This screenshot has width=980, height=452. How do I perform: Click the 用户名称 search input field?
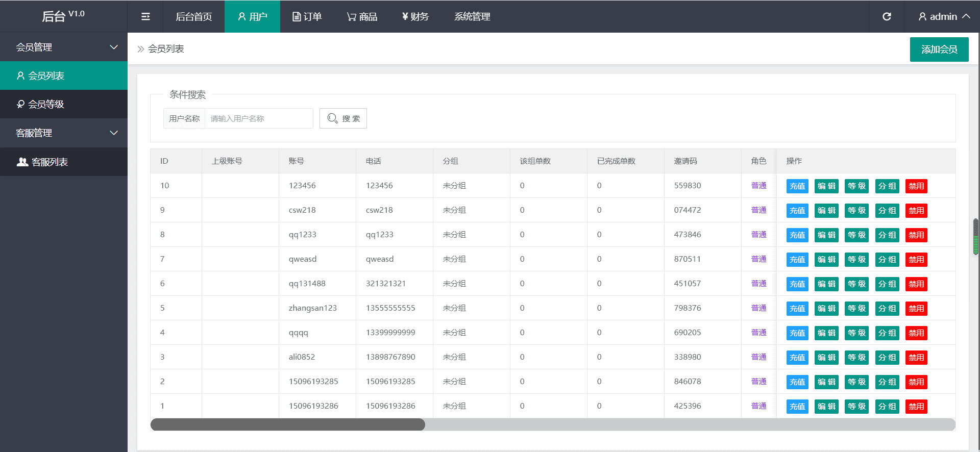click(x=259, y=118)
